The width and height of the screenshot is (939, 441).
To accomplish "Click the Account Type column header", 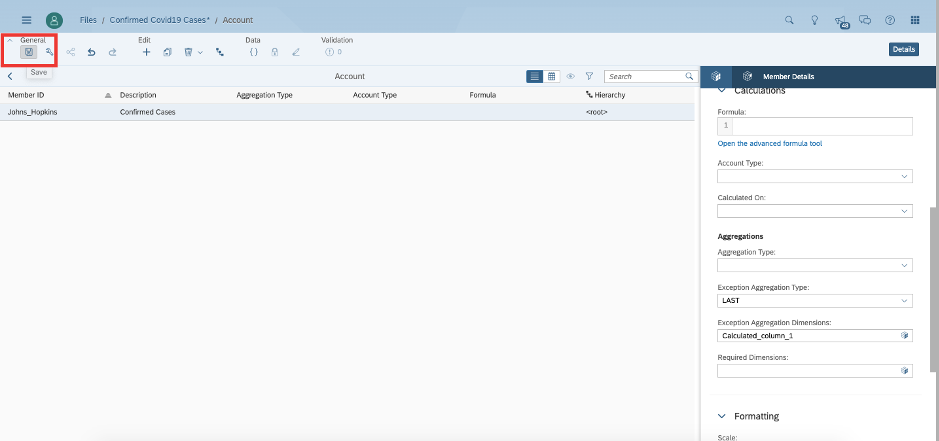I will coord(374,95).
